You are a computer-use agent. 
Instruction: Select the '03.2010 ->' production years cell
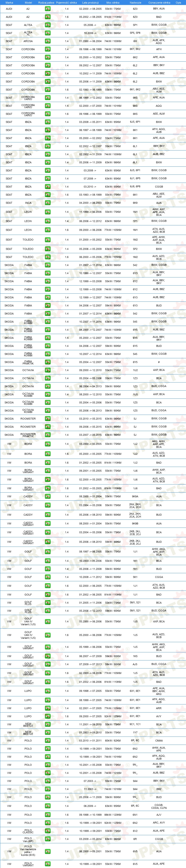tap(90, 187)
